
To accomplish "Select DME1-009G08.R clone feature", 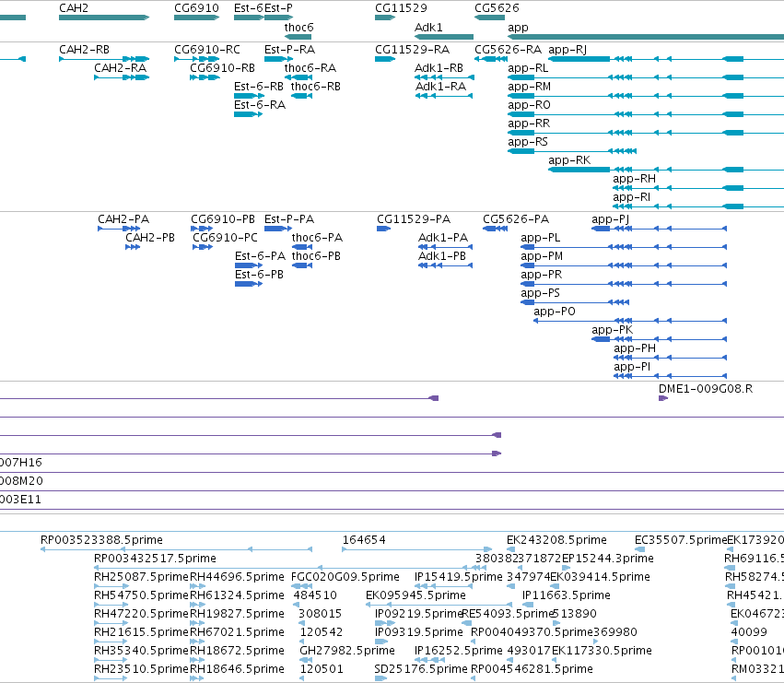I will [663, 398].
